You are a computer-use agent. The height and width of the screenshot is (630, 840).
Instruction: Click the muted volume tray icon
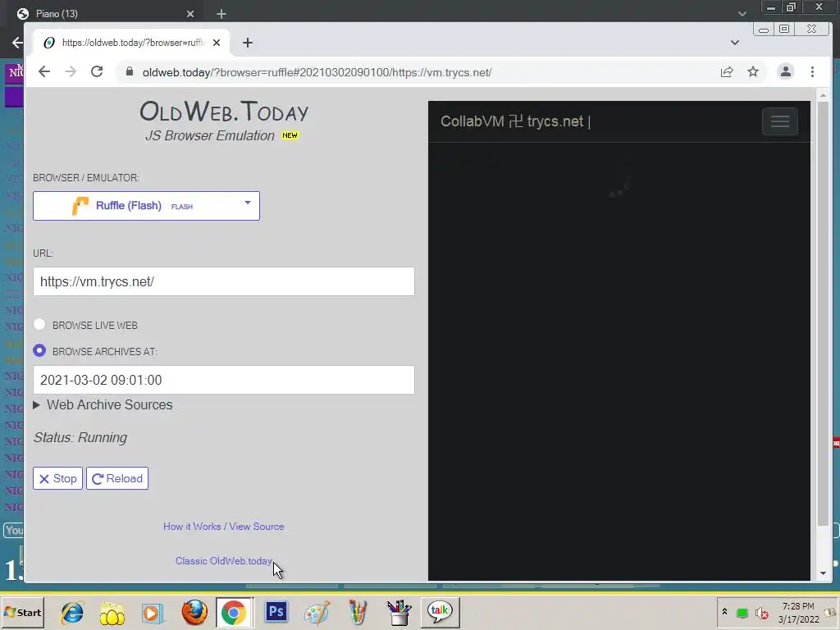[x=761, y=612]
